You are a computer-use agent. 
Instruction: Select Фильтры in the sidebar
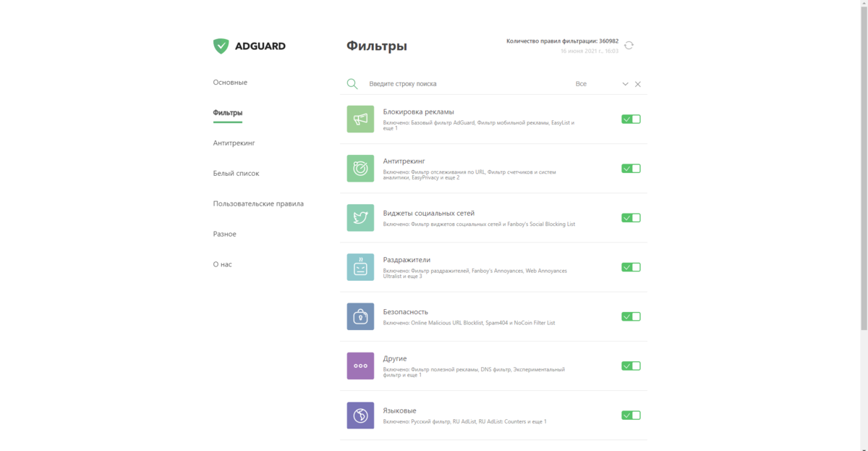(227, 113)
